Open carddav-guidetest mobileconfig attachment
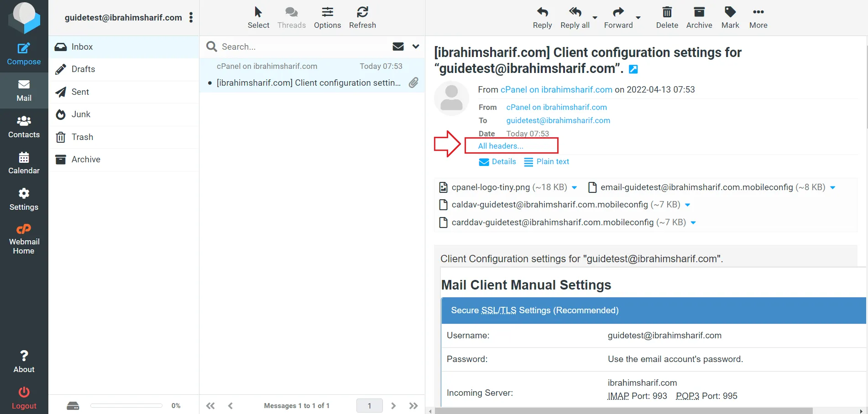This screenshot has height=414, width=868. point(562,223)
